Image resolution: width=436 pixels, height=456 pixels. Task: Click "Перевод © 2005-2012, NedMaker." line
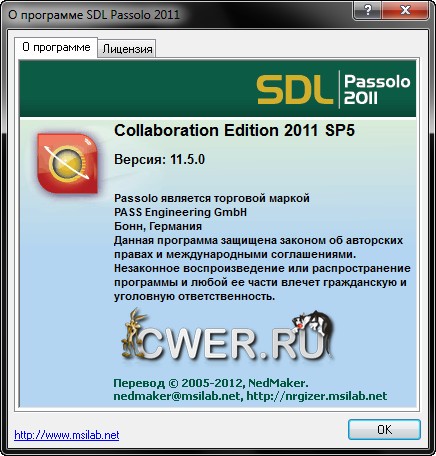pyautogui.click(x=211, y=383)
